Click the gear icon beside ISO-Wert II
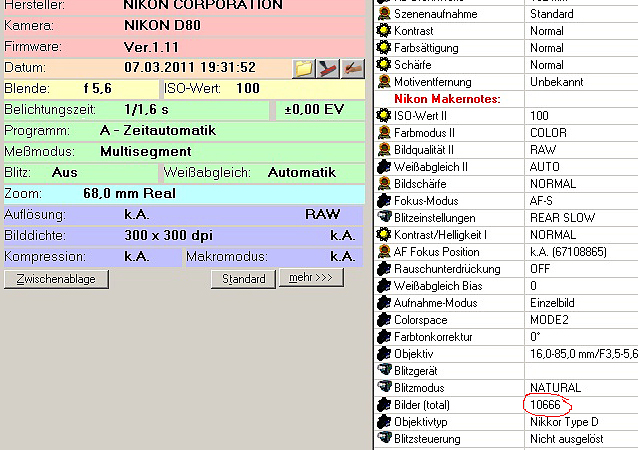638x450 pixels. 384,116
